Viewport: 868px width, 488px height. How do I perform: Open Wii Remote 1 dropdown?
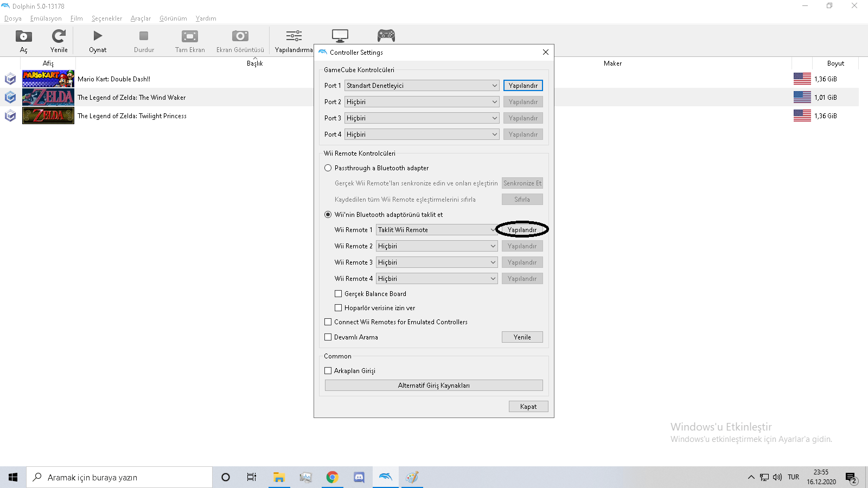pos(437,230)
